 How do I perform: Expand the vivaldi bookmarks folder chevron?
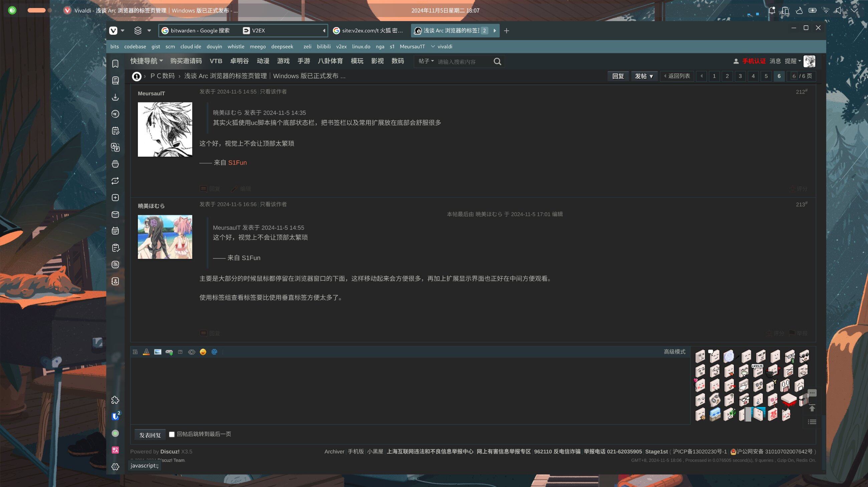point(433,46)
